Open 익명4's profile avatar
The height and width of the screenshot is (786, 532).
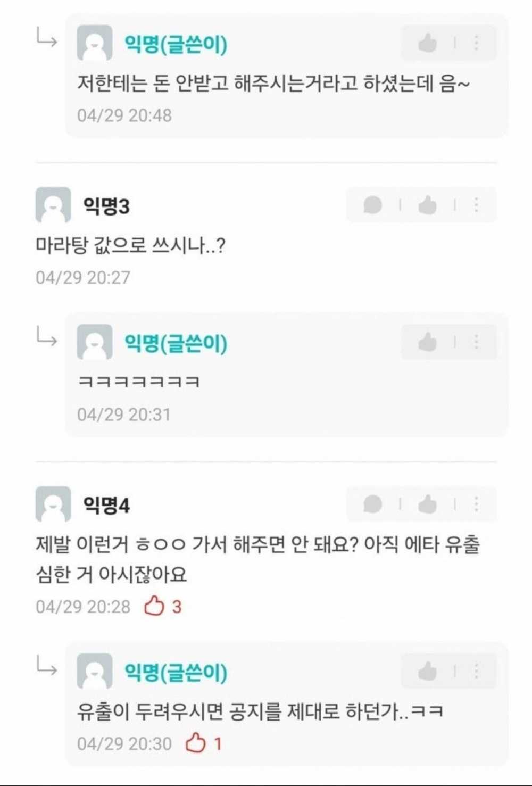53,504
